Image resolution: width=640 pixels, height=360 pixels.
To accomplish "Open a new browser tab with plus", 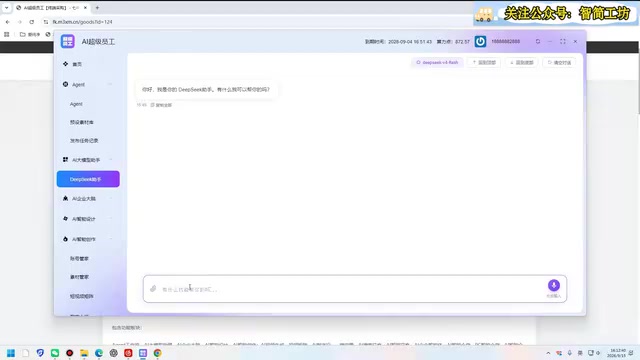I will coord(97,8).
